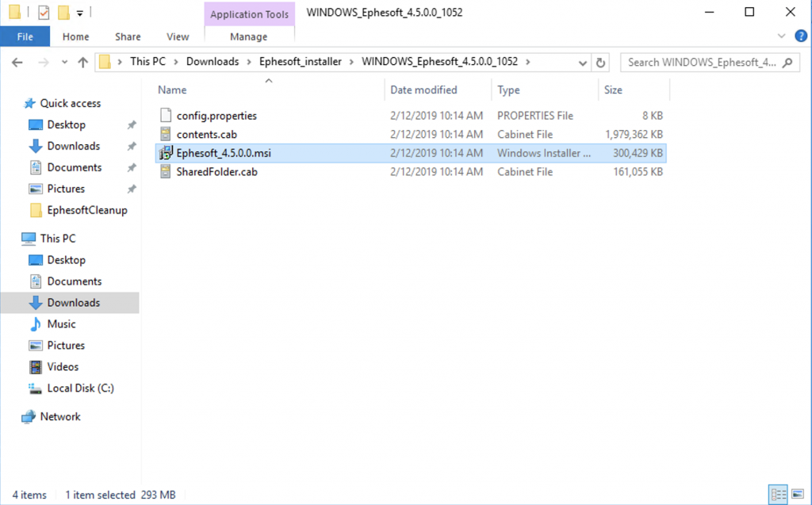Open Downloads under Quick access

74,146
